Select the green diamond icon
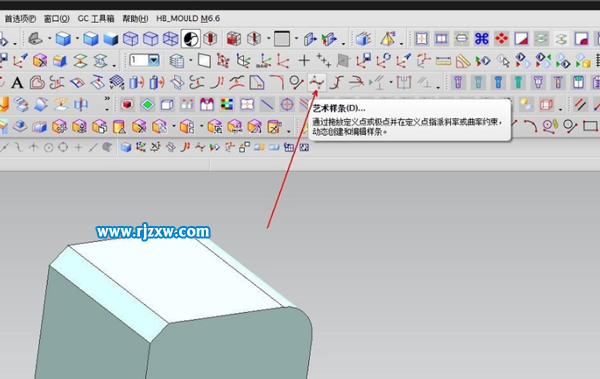The image size is (600, 379). tap(147, 104)
